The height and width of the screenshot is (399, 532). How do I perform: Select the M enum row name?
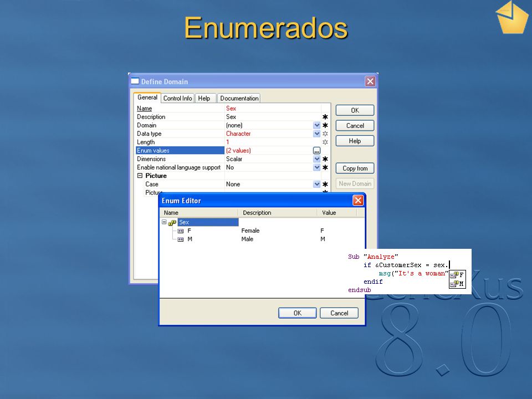pyautogui.click(x=190, y=239)
